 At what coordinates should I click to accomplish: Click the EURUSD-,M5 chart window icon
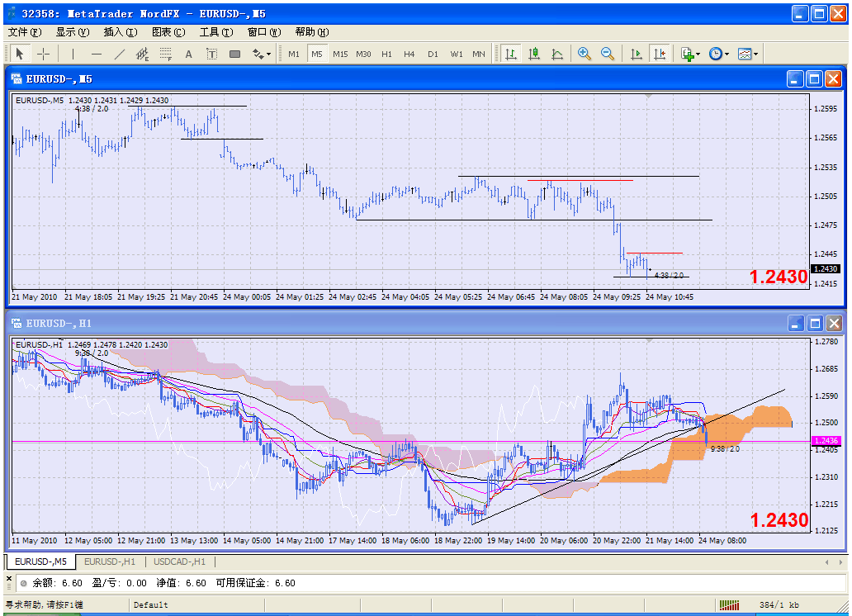(x=17, y=78)
